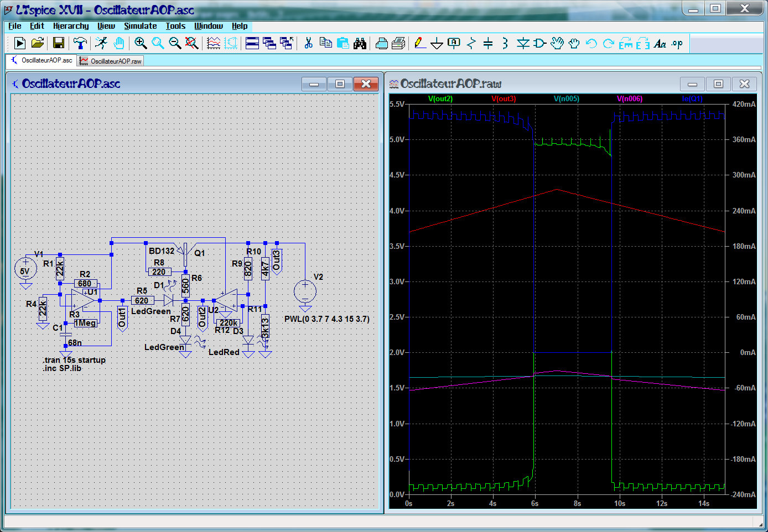Click the Redo arrow icon

608,43
